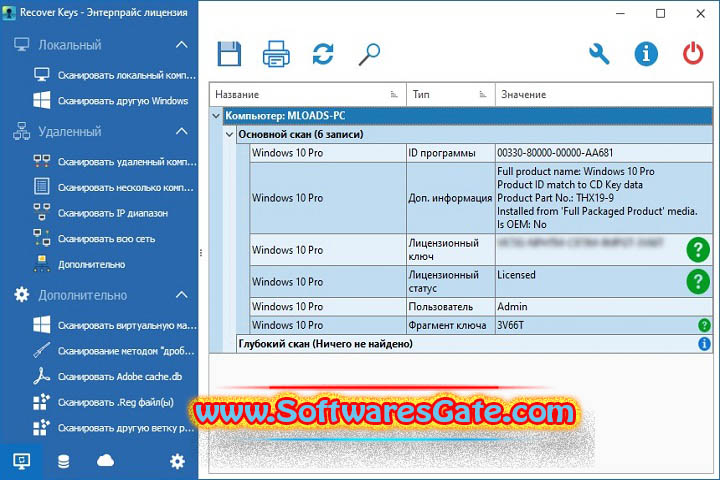The width and height of the screenshot is (720, 480).
Task: Click Сканировать IP диапазон link
Action: click(113, 213)
